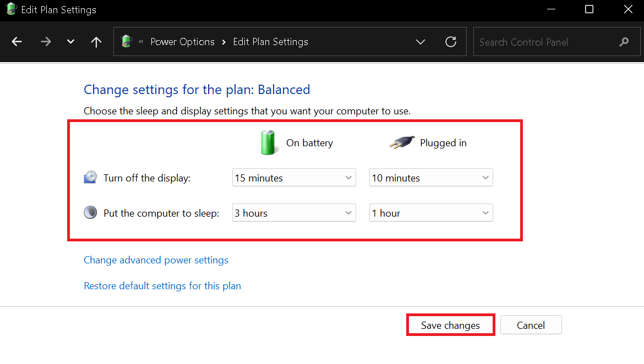Click the power plan icon in address bar
644x364 pixels.
coord(126,41)
